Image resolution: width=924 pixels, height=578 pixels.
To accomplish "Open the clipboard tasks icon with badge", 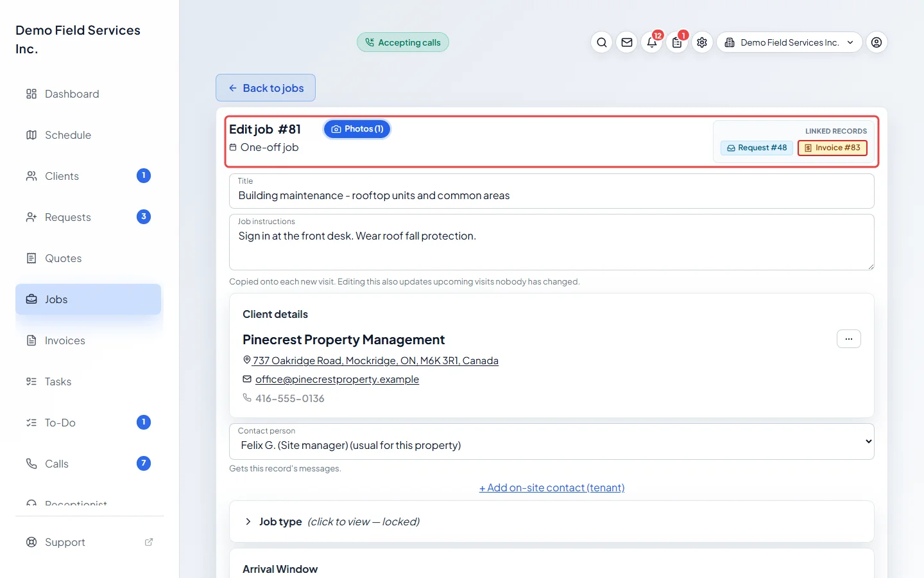I will click(677, 42).
